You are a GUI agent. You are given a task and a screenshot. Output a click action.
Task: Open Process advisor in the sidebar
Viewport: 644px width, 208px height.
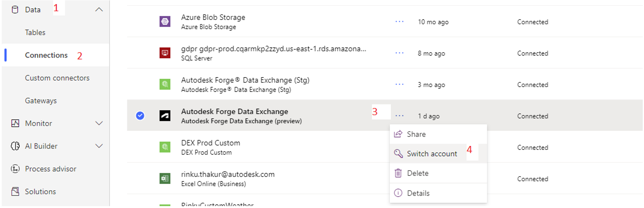click(x=50, y=169)
